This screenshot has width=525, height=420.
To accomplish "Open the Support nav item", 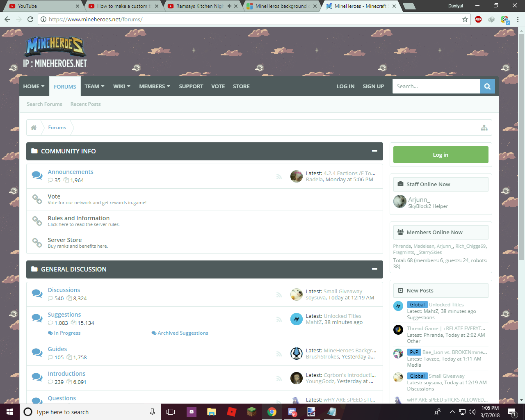I will (x=191, y=86).
